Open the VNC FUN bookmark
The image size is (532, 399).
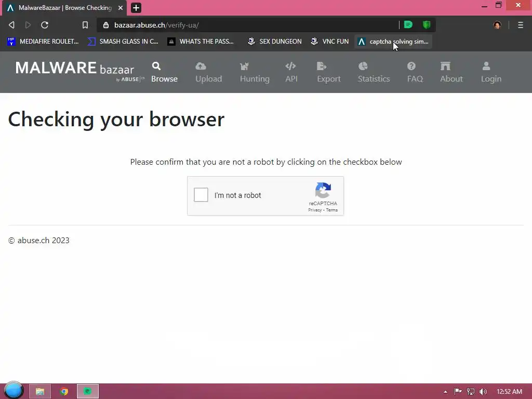[329, 42]
